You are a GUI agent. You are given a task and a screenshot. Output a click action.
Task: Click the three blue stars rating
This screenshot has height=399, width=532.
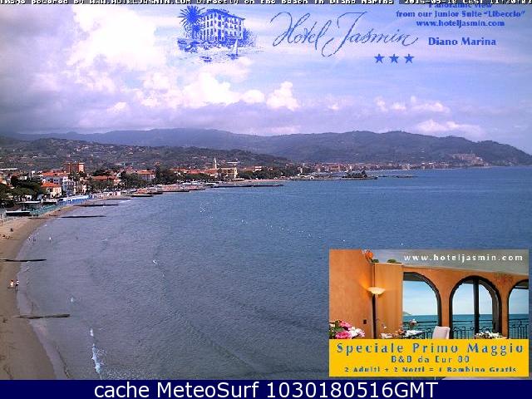393,58
